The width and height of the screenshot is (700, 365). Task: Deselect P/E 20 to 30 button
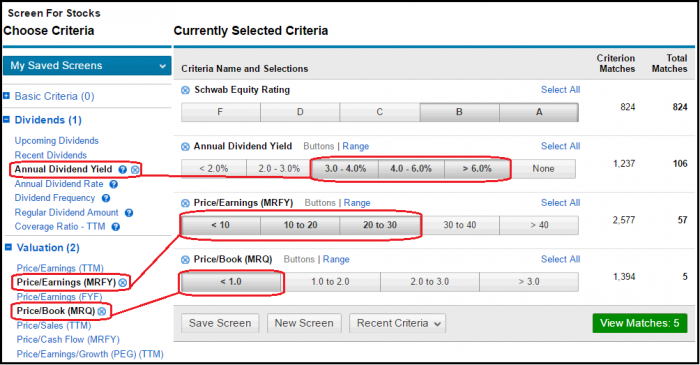(x=380, y=225)
